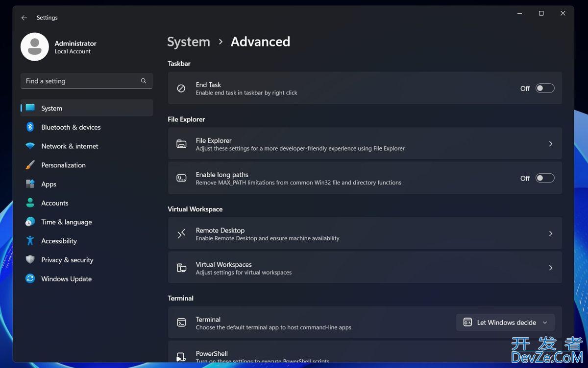
Task: Navigate to System in breadcrumb
Action: click(188, 42)
